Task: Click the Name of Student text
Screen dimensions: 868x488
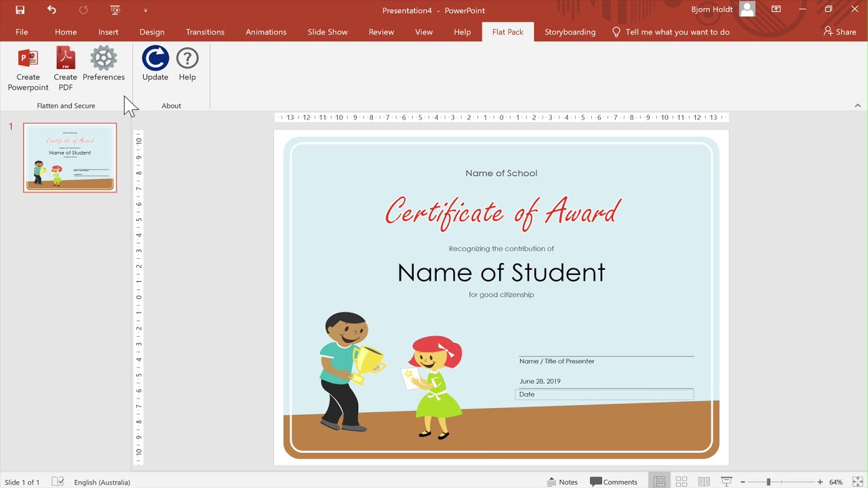Action: pos(501,272)
